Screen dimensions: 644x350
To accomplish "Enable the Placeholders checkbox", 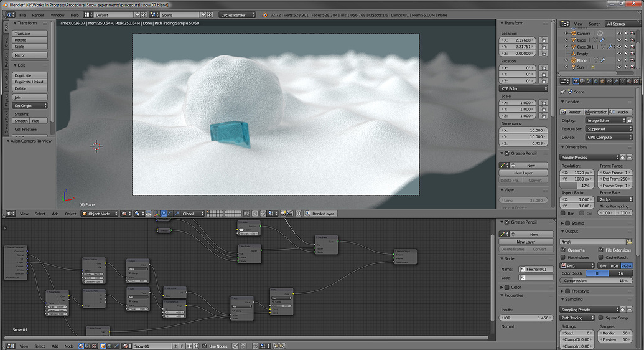I will point(563,257).
